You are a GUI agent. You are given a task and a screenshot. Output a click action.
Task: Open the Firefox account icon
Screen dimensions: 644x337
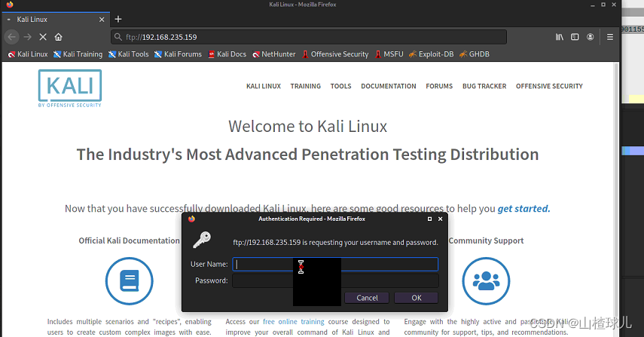591,37
